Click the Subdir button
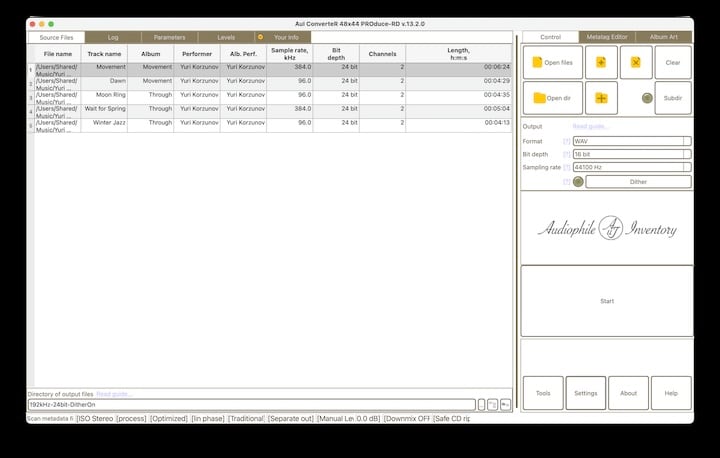This screenshot has height=458, width=720. tap(673, 98)
